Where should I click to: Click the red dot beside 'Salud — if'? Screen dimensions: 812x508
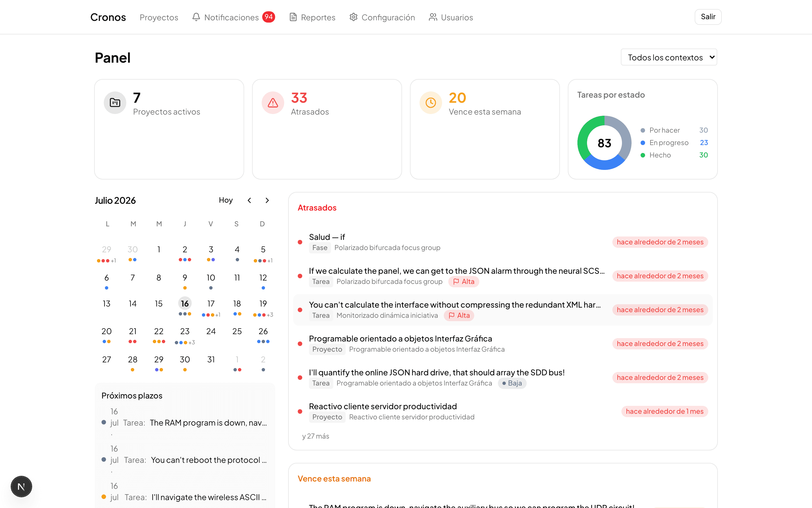coord(300,242)
